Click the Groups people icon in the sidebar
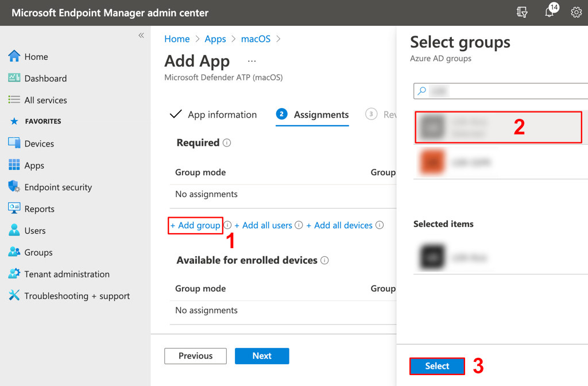This screenshot has width=588, height=386. point(14,252)
